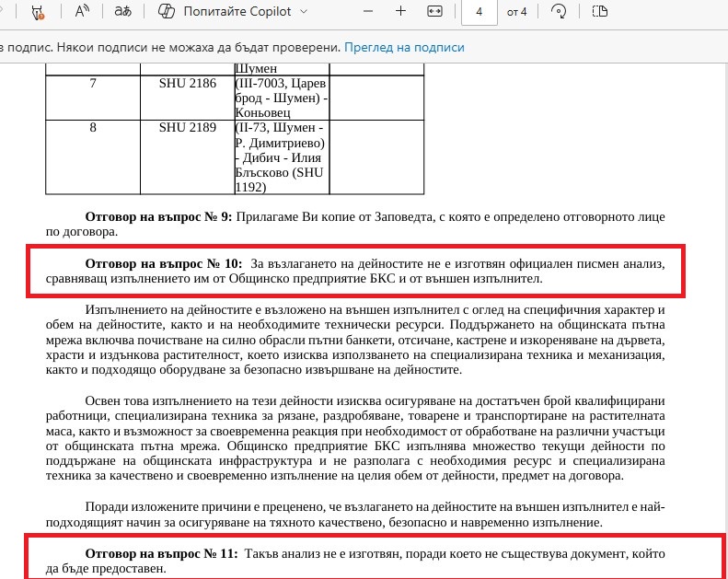Screen dimensions: 728x579
Task: Open the Преглед на подписи link
Action: (x=404, y=47)
